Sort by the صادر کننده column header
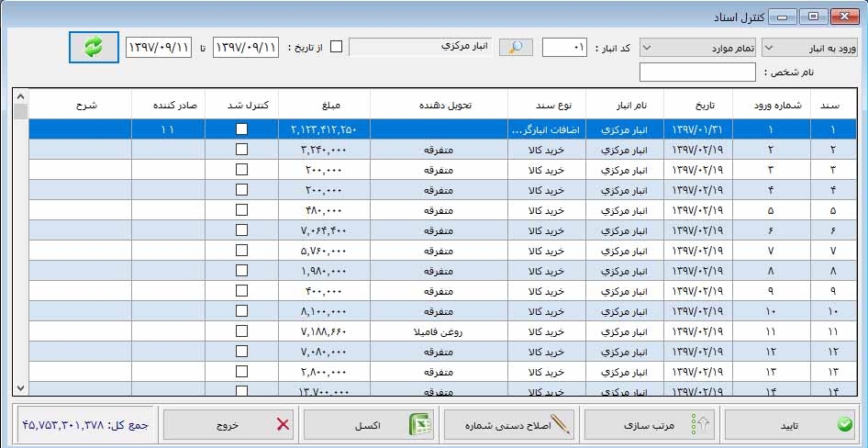 (x=168, y=104)
